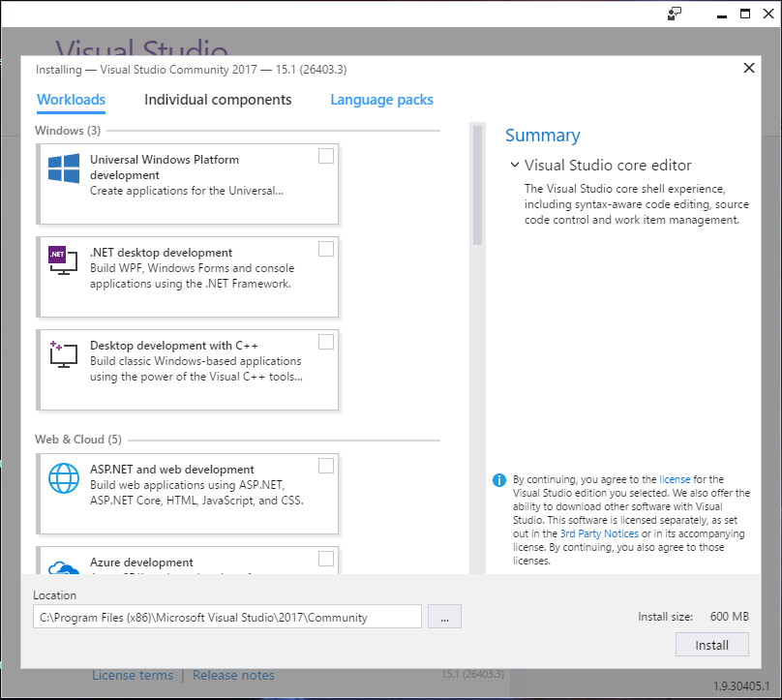Switch to the Workloads tab

click(x=71, y=100)
